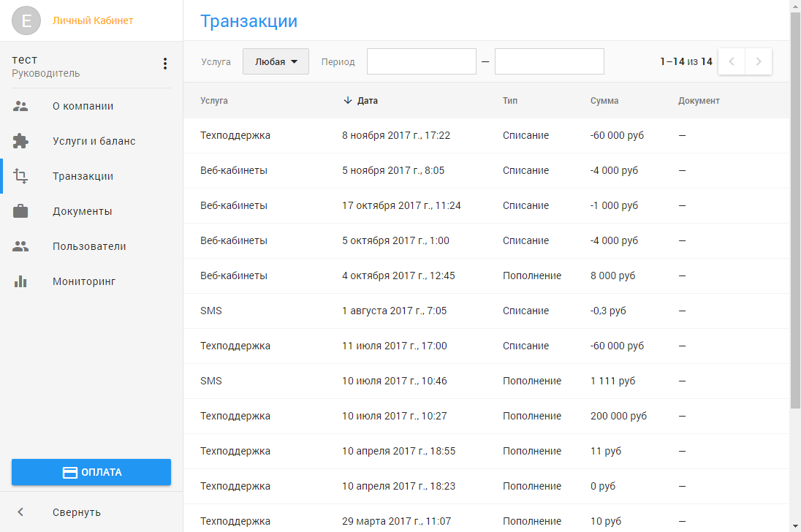801x532 pixels.
Task: Go to the next page of transactions
Action: (759, 61)
